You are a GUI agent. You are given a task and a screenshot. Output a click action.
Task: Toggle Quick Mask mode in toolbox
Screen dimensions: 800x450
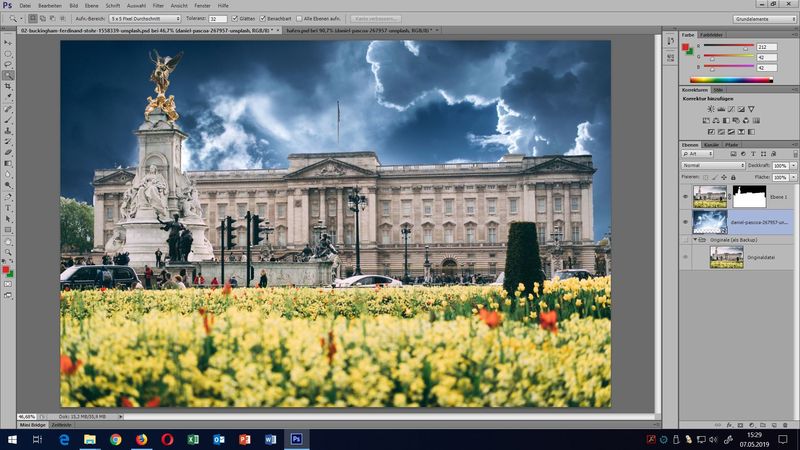tap(8, 285)
